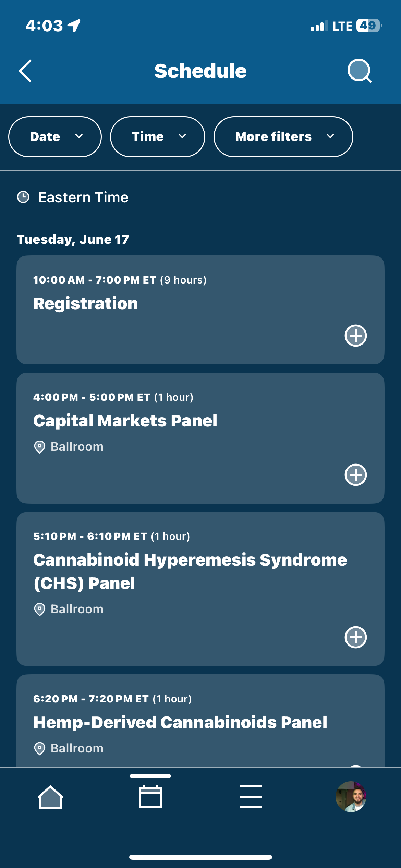Expand the Date filter dropdown
This screenshot has width=401, height=868.
pos(55,137)
